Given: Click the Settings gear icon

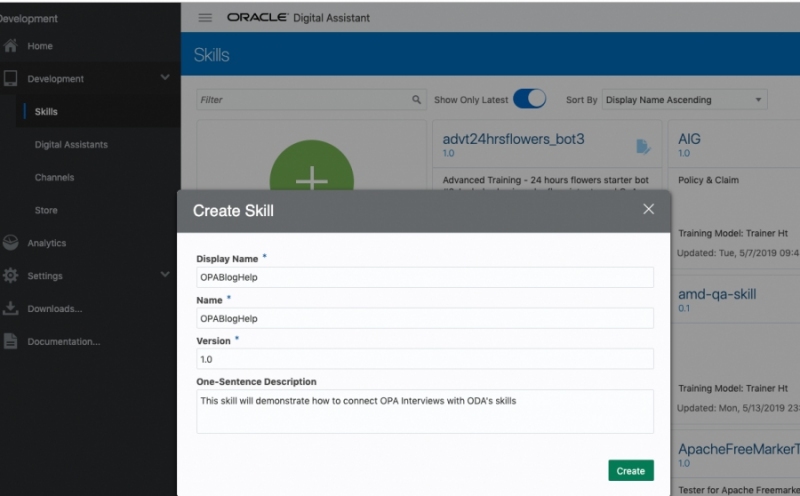Looking at the screenshot, I should pos(10,276).
